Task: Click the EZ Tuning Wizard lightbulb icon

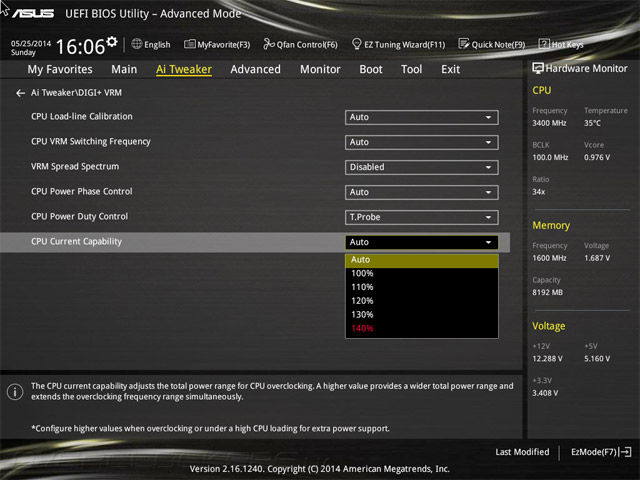Action: click(356, 44)
